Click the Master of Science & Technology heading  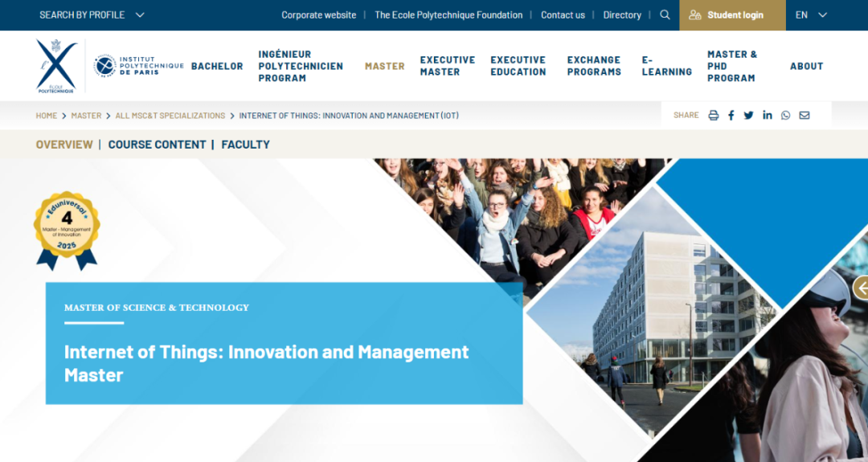tap(157, 308)
